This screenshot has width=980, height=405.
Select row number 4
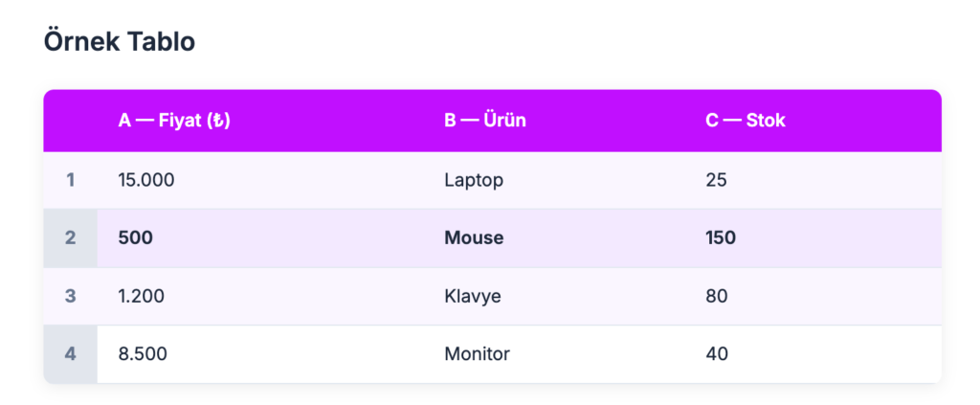[x=71, y=353]
